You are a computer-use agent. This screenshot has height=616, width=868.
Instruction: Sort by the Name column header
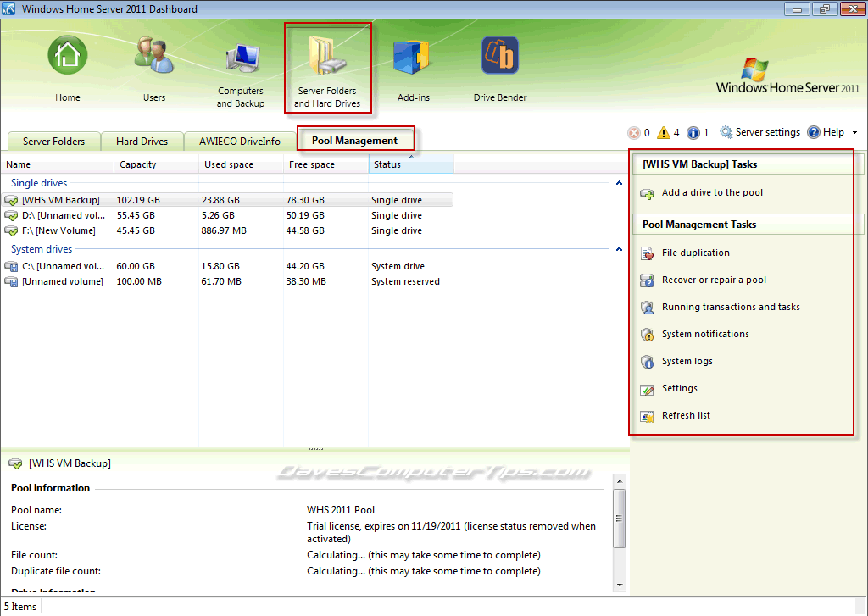coord(58,164)
